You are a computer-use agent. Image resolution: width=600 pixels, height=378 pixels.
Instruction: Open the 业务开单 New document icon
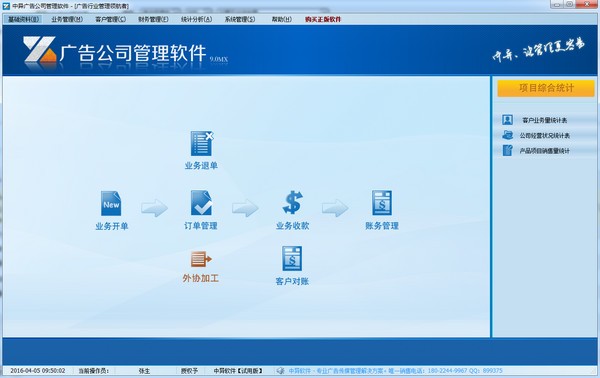(x=111, y=204)
